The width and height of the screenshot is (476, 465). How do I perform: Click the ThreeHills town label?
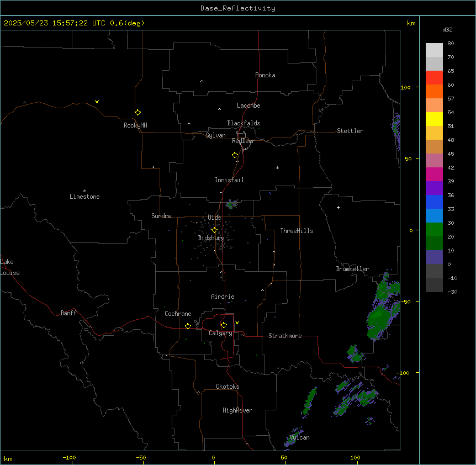pyautogui.click(x=297, y=231)
